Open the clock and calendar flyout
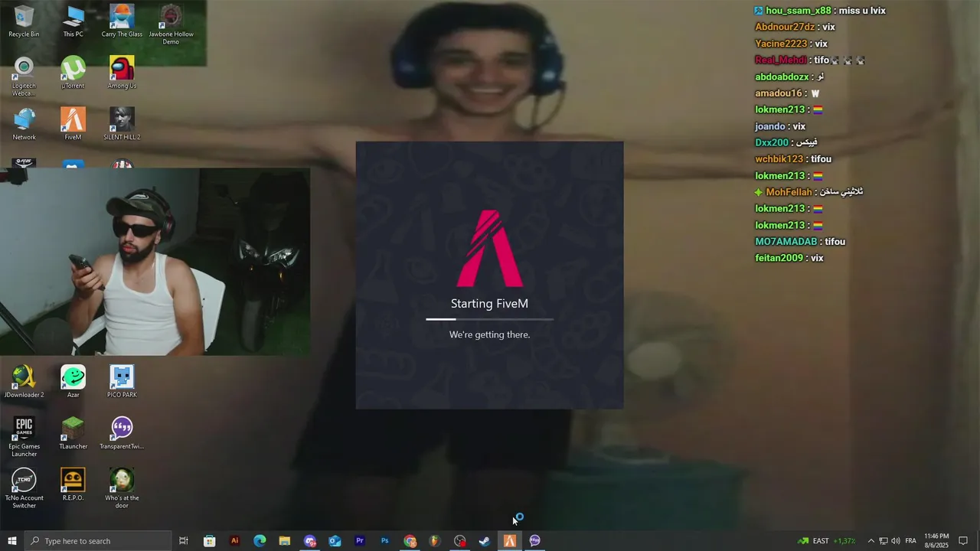The width and height of the screenshot is (980, 551). tap(936, 541)
